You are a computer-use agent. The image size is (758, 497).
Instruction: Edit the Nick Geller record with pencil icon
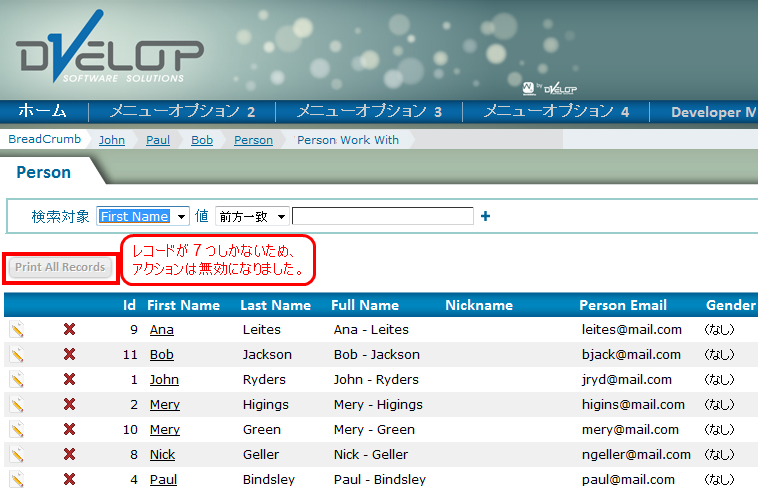pyautogui.click(x=17, y=454)
